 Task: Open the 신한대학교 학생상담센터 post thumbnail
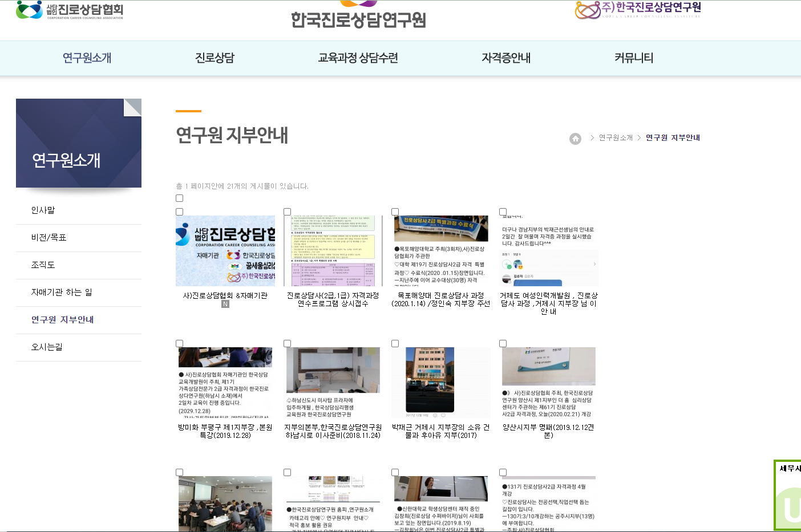441,503
